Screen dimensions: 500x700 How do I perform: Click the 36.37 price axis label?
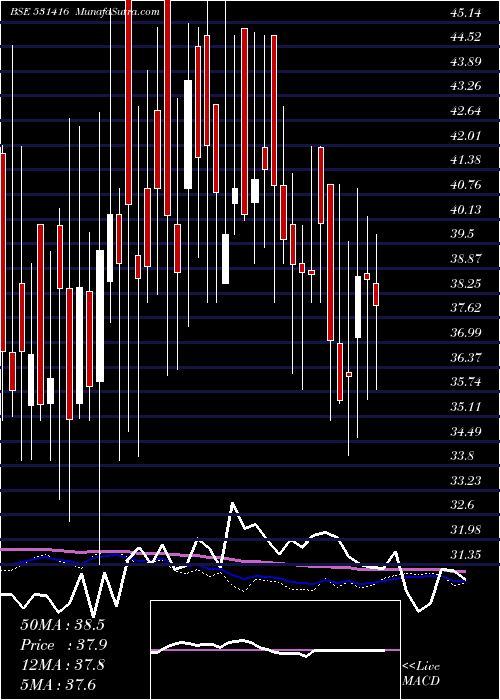click(x=466, y=358)
